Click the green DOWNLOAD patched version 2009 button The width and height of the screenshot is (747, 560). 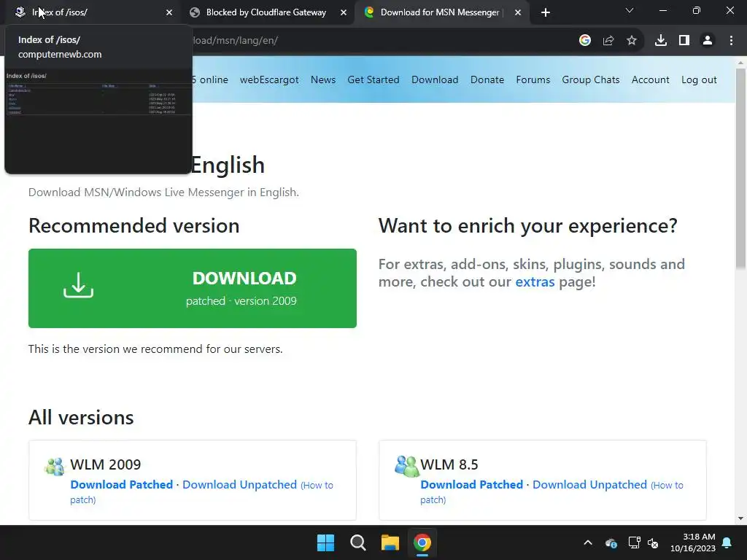(x=193, y=288)
